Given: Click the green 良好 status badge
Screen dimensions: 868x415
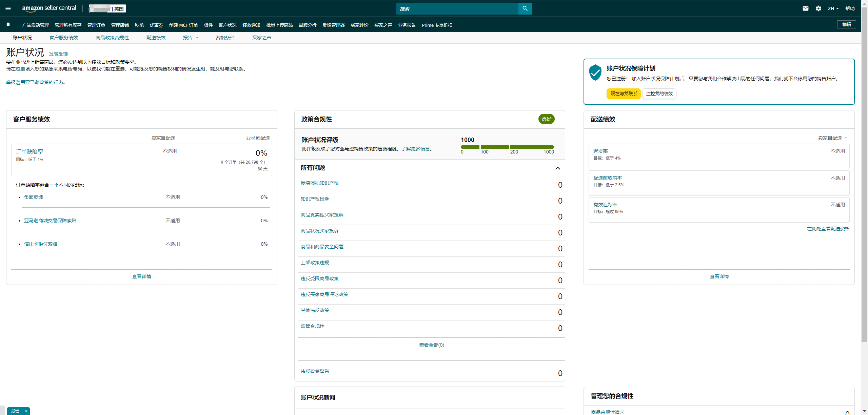Looking at the screenshot, I should (x=546, y=119).
